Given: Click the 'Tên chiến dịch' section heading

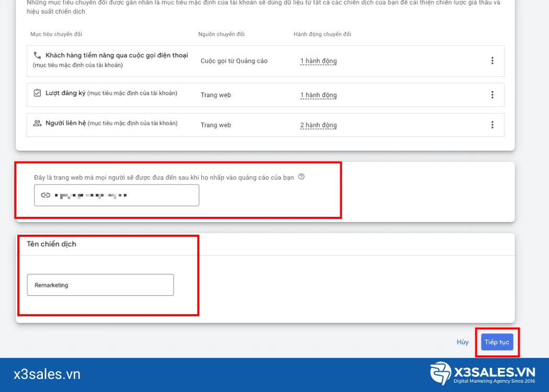Looking at the screenshot, I should [51, 244].
